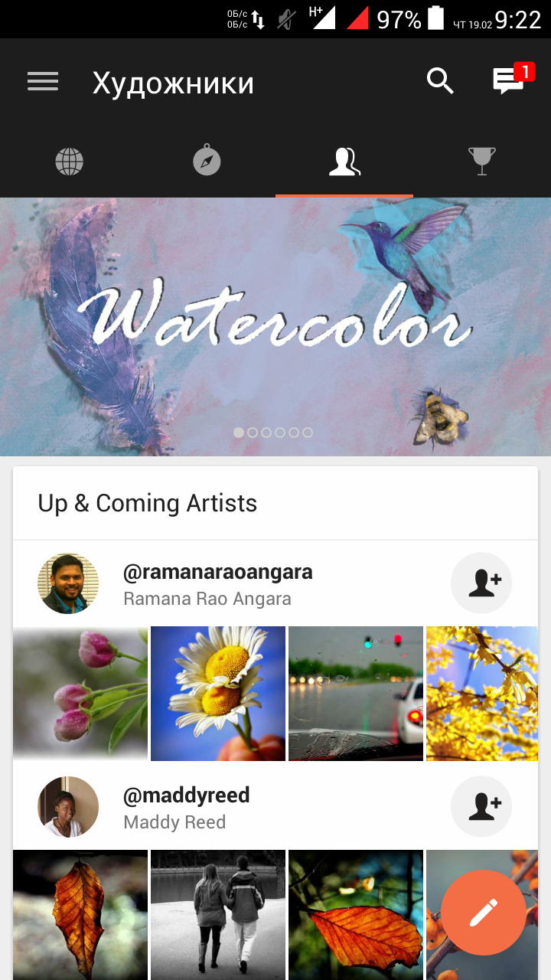Select the second banner page dot

(253, 433)
